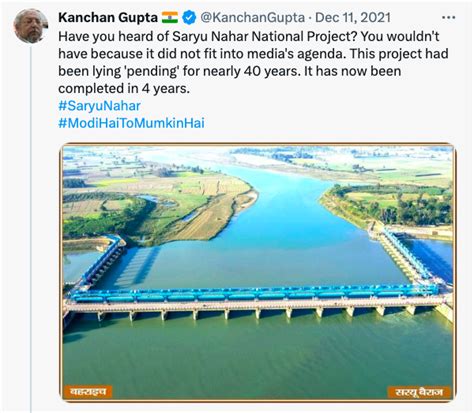Open the three-dot more options menu

pos(448,17)
